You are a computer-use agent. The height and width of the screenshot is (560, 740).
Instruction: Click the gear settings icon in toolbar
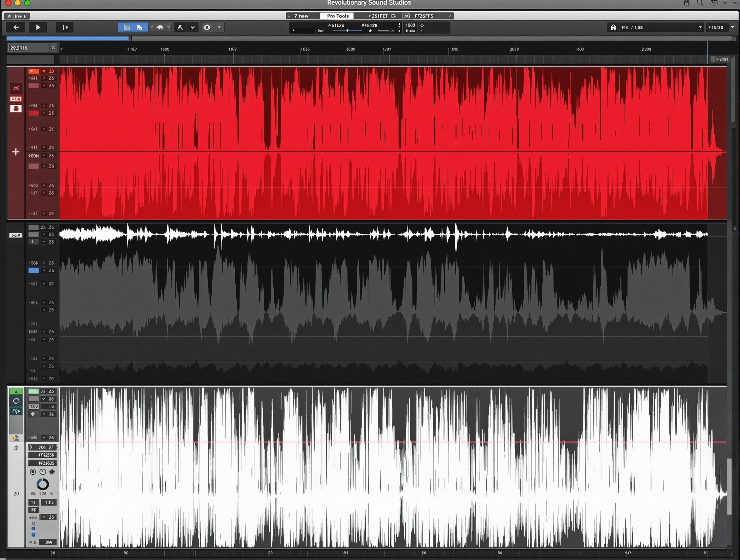pyautogui.click(x=207, y=27)
